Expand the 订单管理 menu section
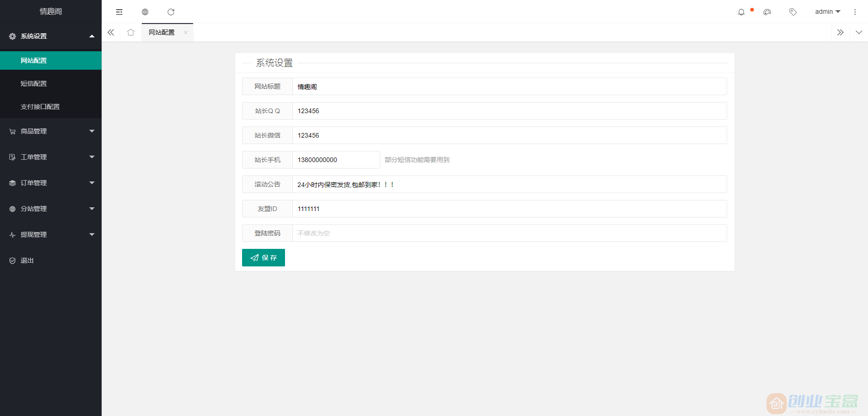Image resolution: width=868 pixels, height=416 pixels. (51, 182)
